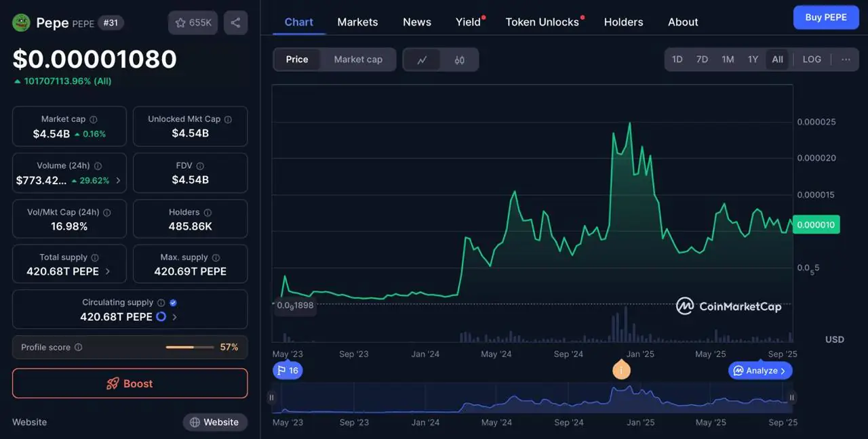Open the three-dot chart options menu
Viewport: 868px width, 439px height.
(x=846, y=60)
